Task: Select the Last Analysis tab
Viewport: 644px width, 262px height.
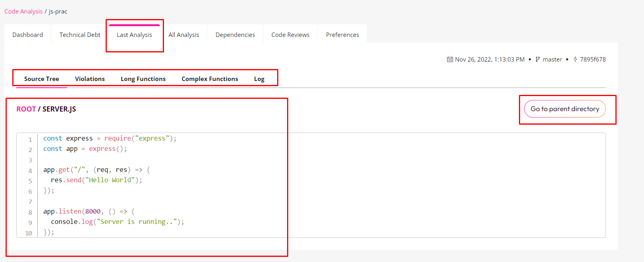Action: pos(134,35)
